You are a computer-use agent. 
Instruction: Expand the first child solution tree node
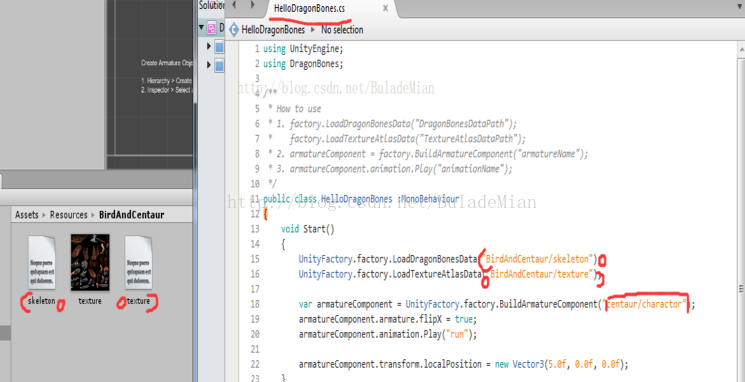point(209,46)
